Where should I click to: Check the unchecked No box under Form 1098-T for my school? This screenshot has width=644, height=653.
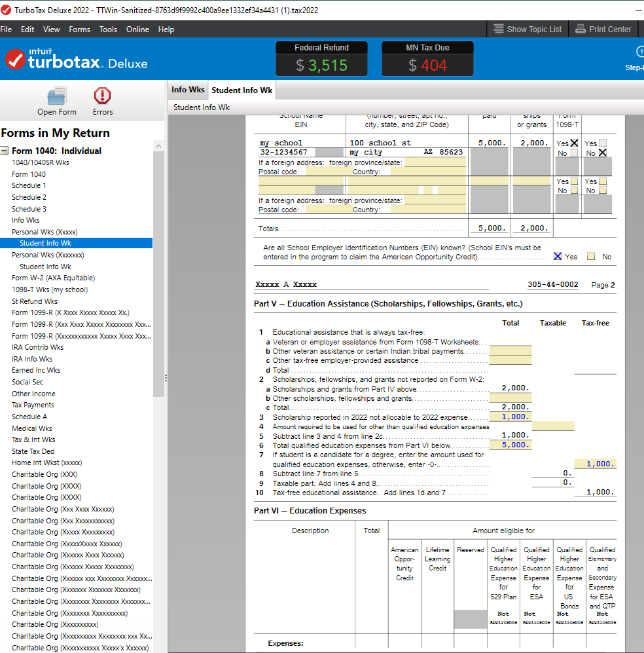pyautogui.click(x=574, y=153)
